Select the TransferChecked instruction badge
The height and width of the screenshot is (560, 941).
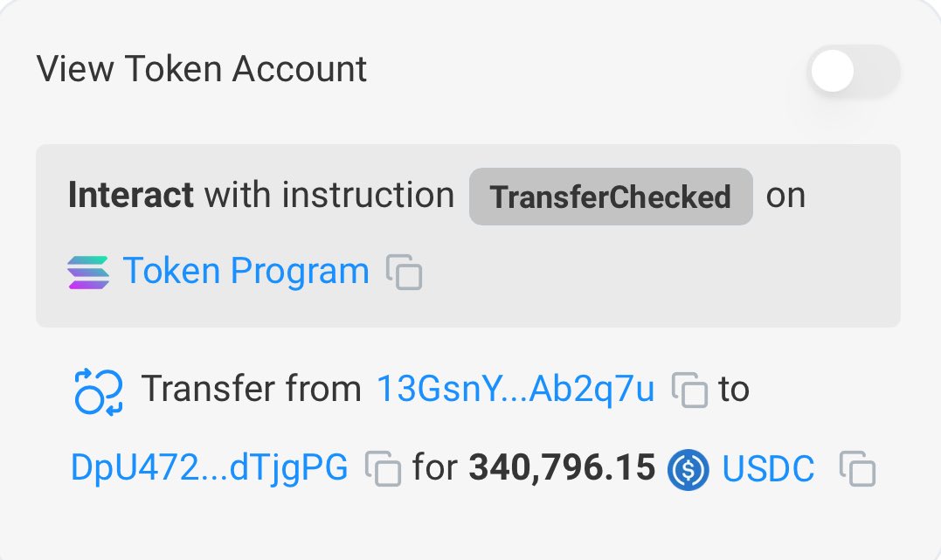(x=611, y=197)
